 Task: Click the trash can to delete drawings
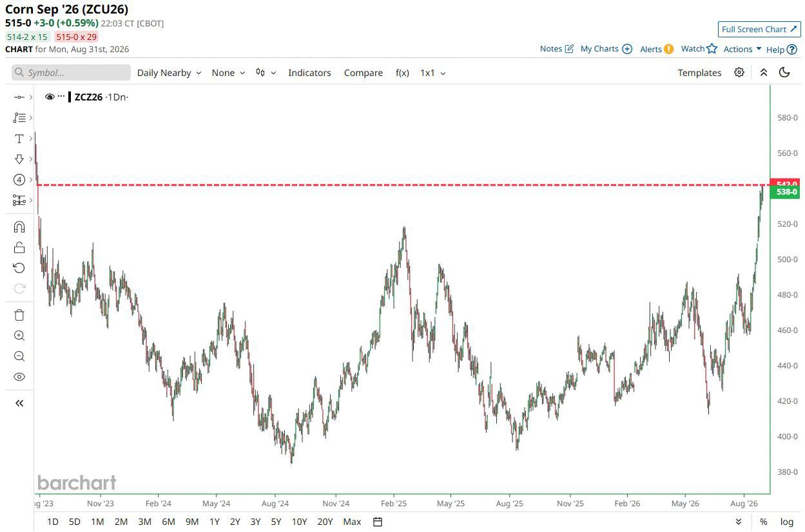click(19, 315)
